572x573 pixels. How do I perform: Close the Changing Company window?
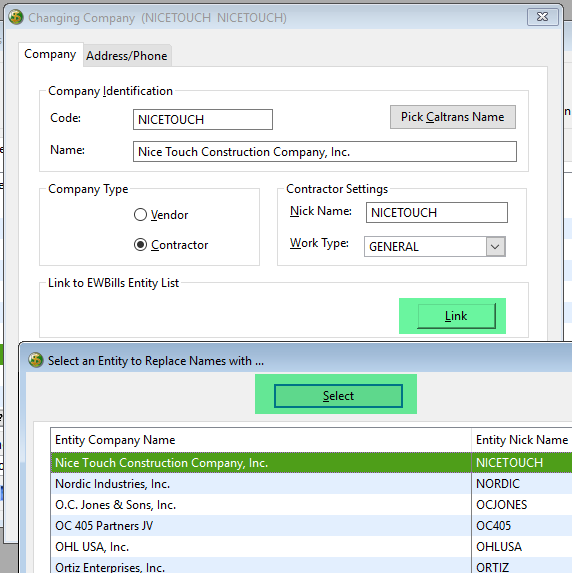[543, 17]
